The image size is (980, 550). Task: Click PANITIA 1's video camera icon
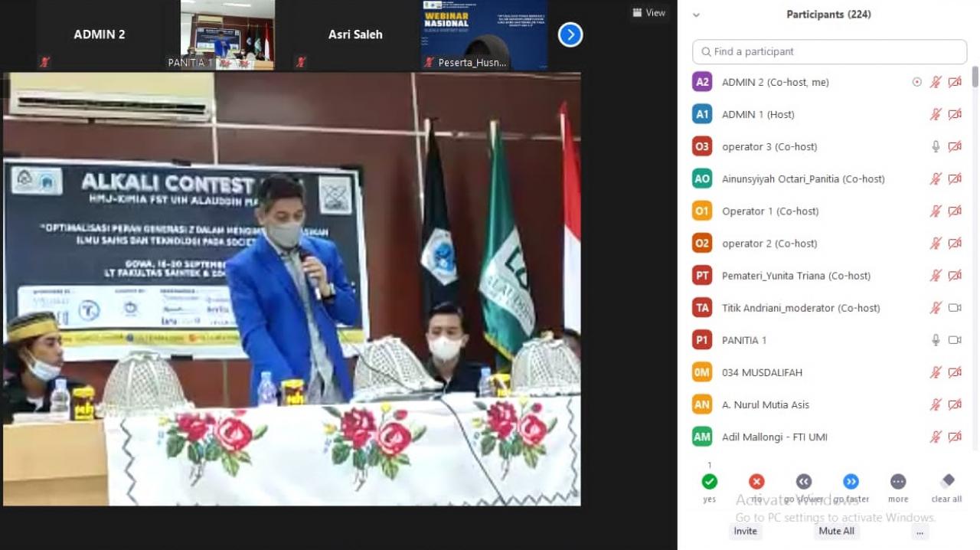(x=955, y=339)
